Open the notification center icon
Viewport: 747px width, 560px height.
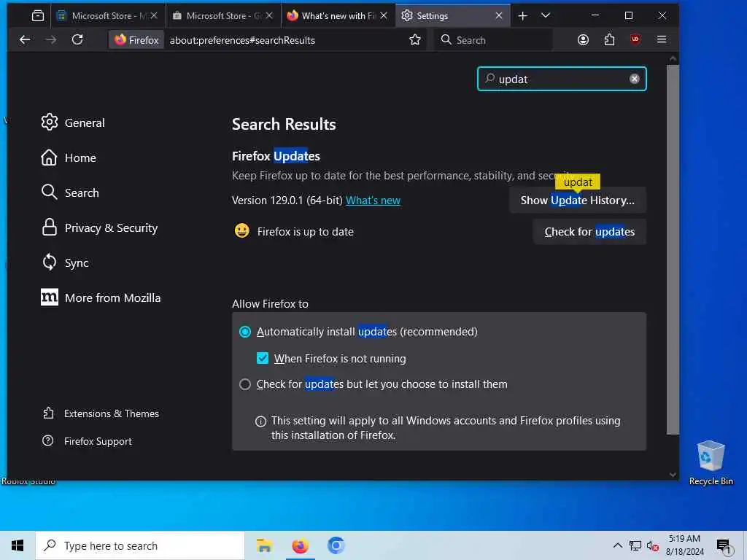723,545
